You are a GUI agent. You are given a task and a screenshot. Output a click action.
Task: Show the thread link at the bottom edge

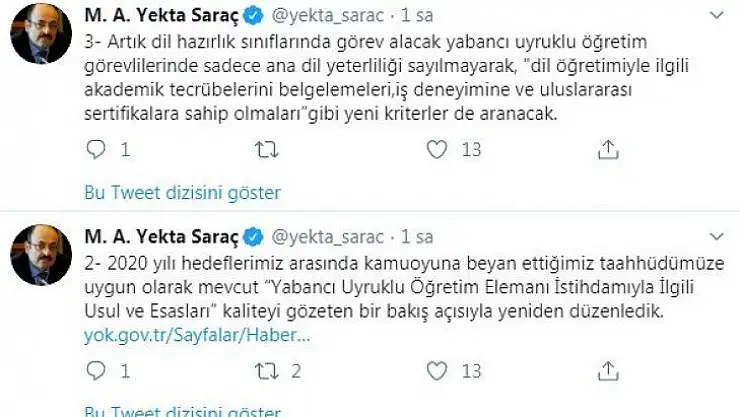181,410
